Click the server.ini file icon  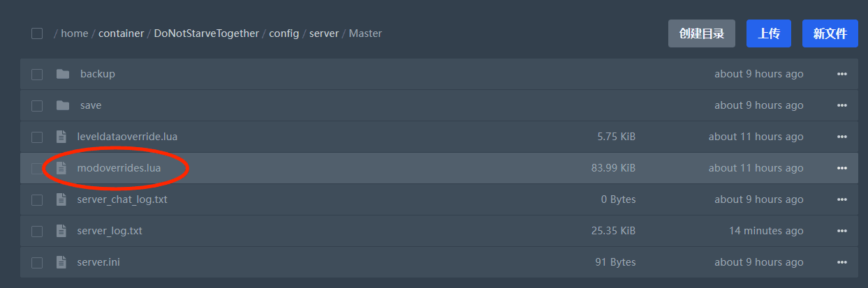coord(61,262)
